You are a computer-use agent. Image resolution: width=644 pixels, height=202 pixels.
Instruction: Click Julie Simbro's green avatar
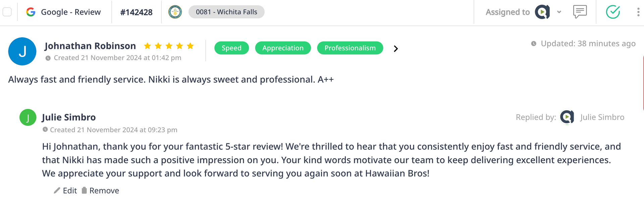coord(28,117)
